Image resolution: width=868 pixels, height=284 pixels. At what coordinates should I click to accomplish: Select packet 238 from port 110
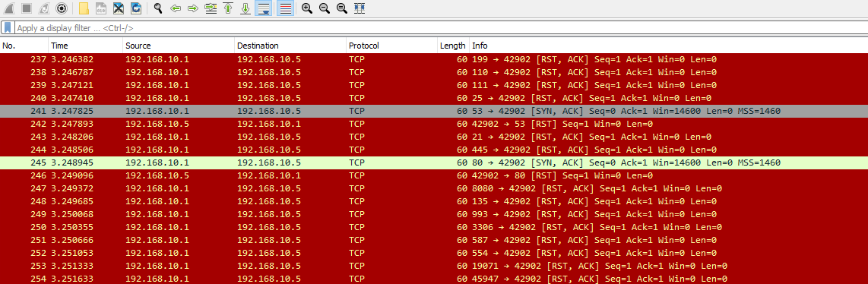click(434, 72)
